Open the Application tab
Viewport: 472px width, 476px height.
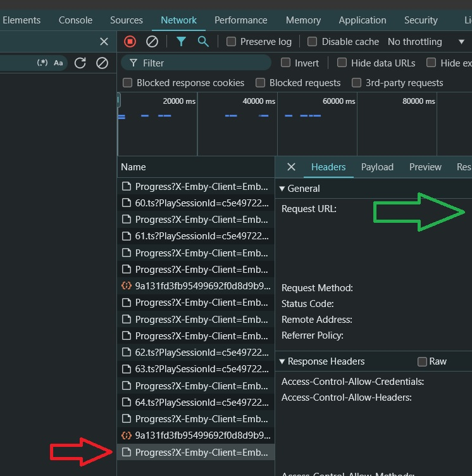(363, 20)
